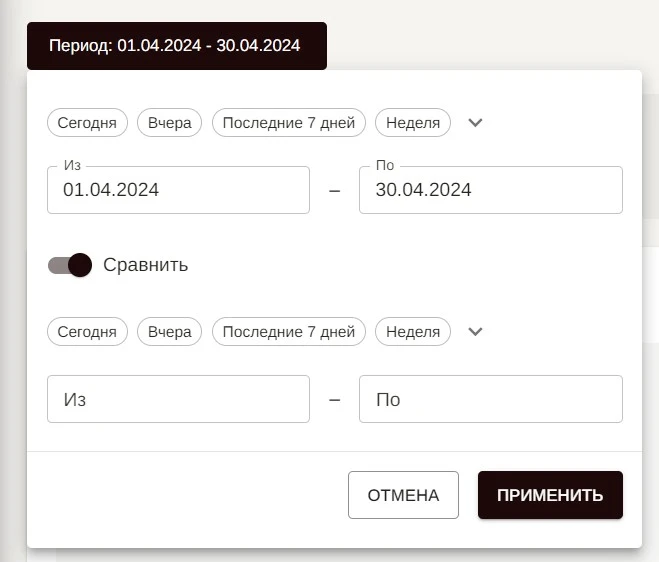Toggle the Сравнить switch
659x562 pixels.
70,265
